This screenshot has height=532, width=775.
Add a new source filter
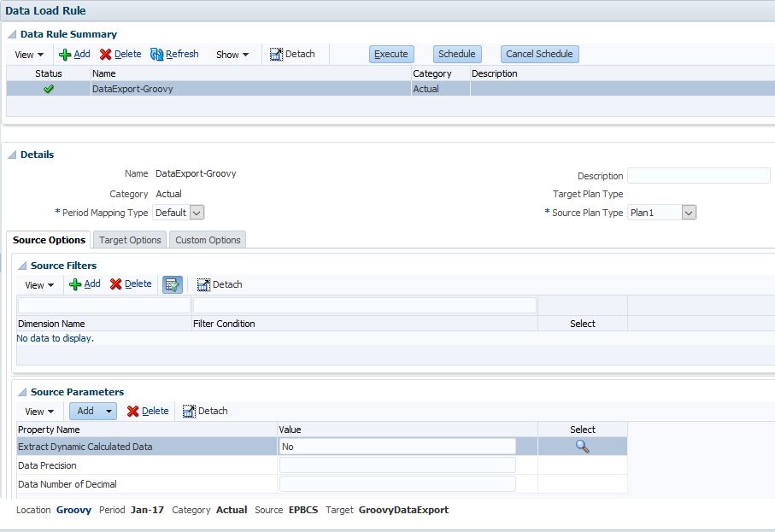[x=85, y=284]
